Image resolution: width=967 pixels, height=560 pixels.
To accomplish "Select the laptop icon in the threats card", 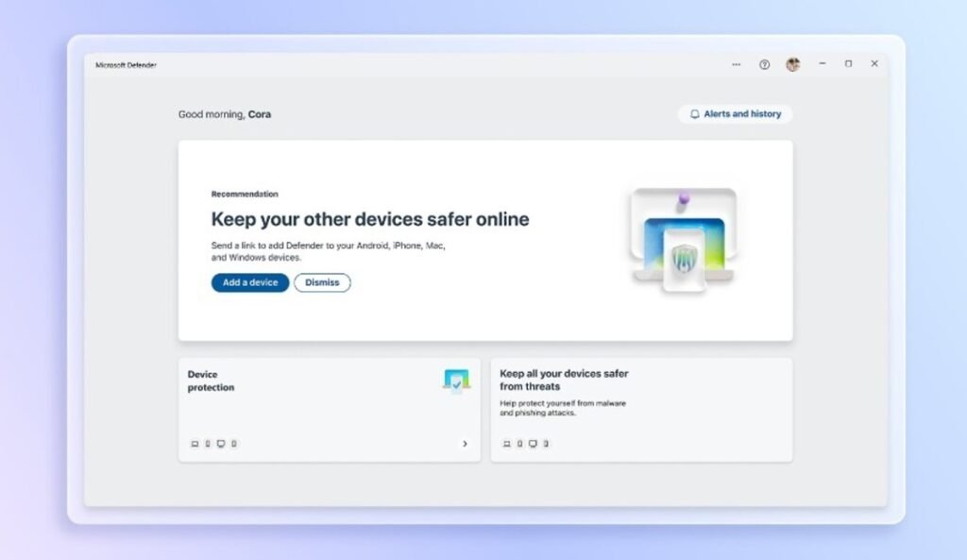I will [506, 444].
